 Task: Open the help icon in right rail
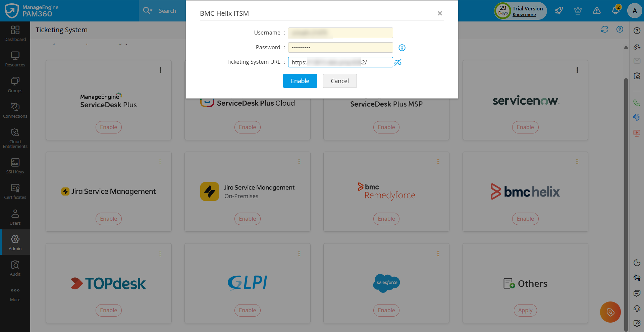click(x=637, y=31)
